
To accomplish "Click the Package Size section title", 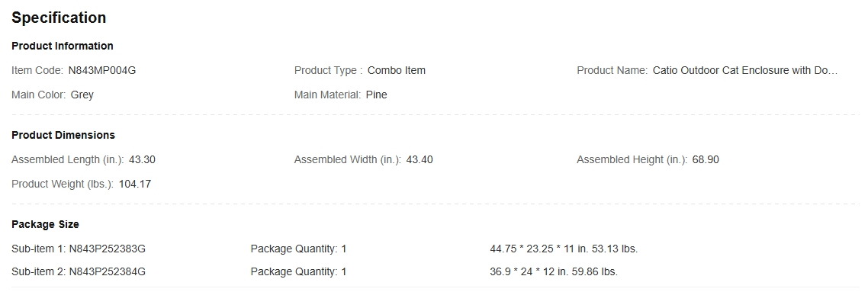I will click(46, 225).
